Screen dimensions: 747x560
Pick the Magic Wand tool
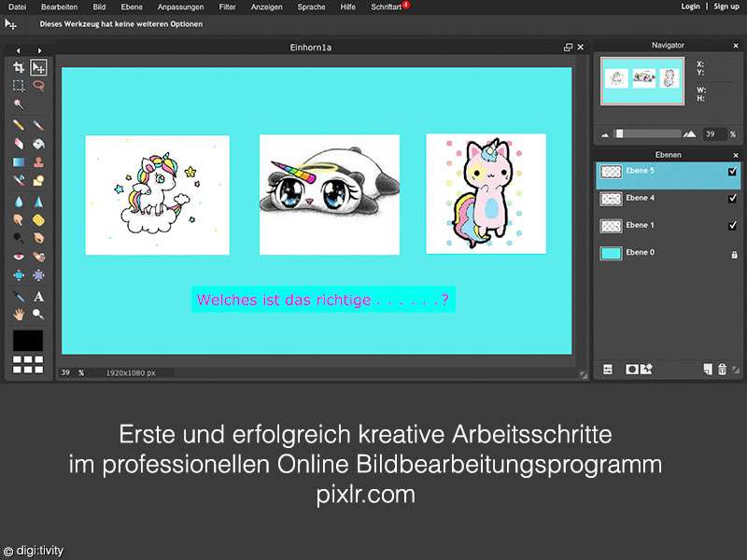pyautogui.click(x=18, y=104)
